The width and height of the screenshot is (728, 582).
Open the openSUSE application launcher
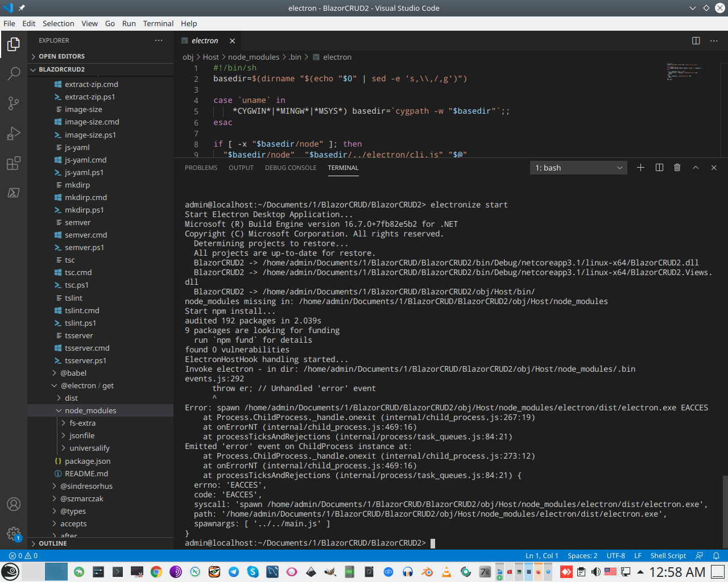pyautogui.click(x=10, y=572)
